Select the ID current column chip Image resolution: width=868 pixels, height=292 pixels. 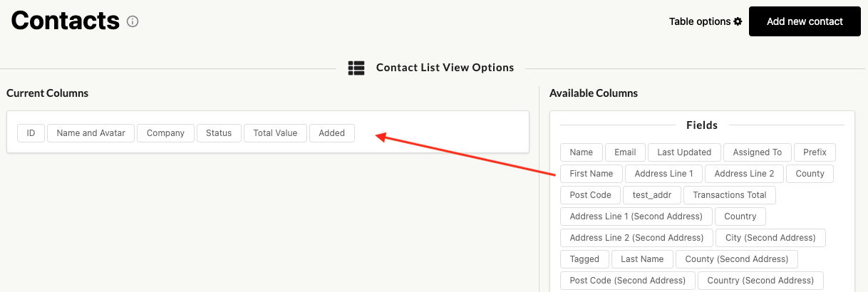[31, 133]
